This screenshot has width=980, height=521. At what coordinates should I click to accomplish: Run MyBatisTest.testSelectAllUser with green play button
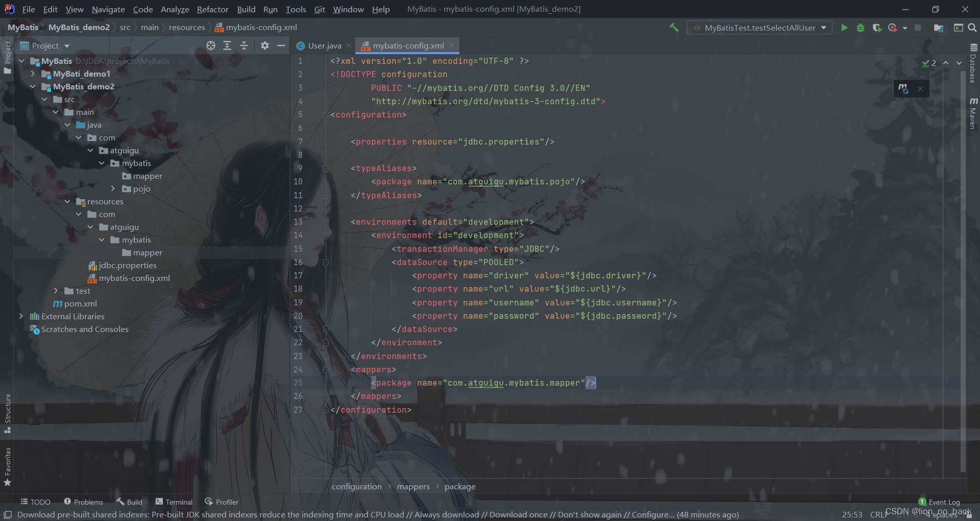[x=844, y=28]
